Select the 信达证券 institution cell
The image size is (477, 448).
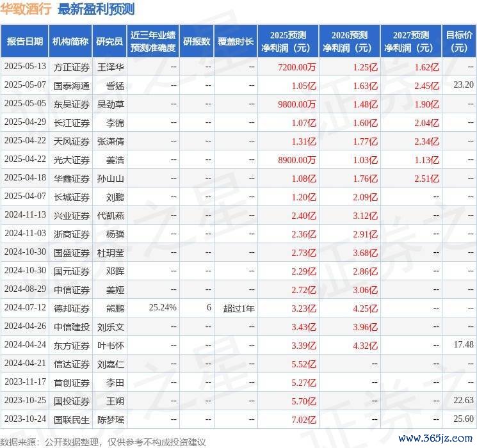point(72,364)
